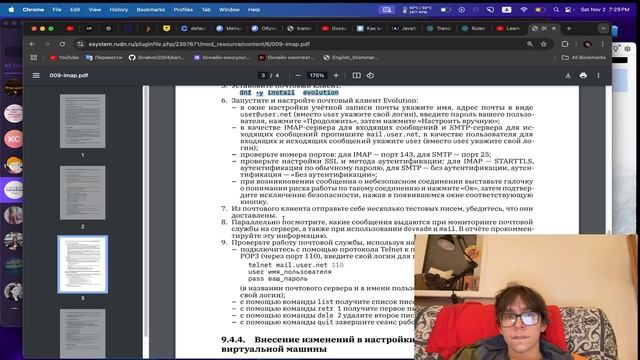Open the Chrome extensions puzzle icon

click(x=565, y=44)
